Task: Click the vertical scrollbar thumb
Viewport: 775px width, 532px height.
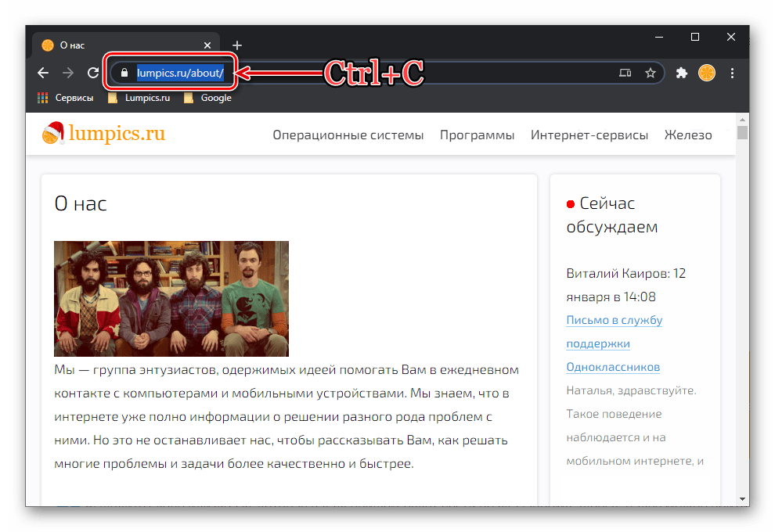Action: (x=742, y=132)
